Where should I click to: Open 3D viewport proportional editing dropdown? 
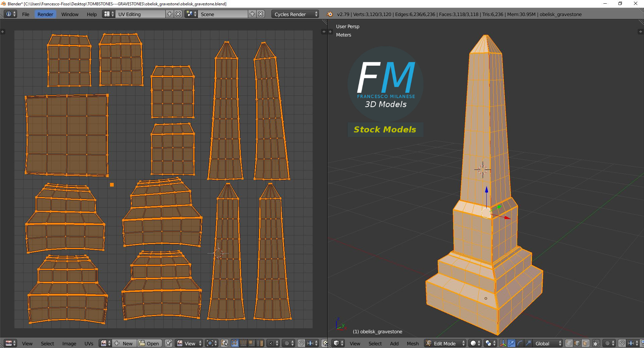click(x=609, y=343)
